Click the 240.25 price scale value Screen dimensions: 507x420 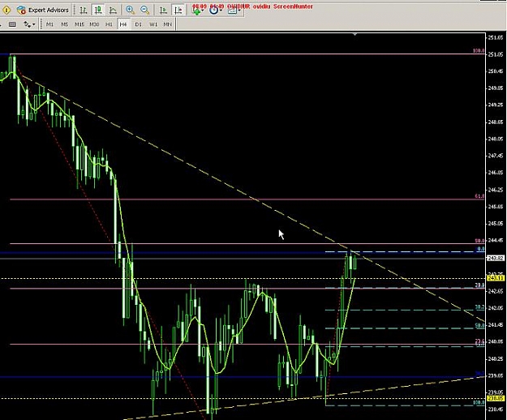coord(496,358)
